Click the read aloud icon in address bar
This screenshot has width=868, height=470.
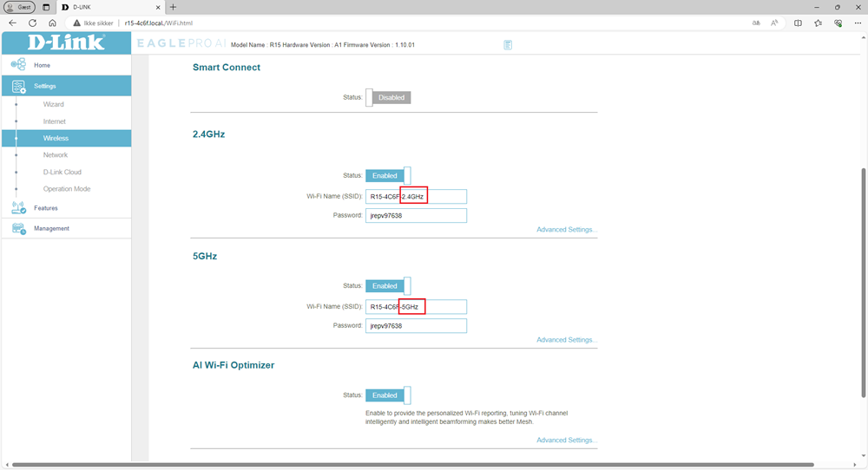pos(774,23)
